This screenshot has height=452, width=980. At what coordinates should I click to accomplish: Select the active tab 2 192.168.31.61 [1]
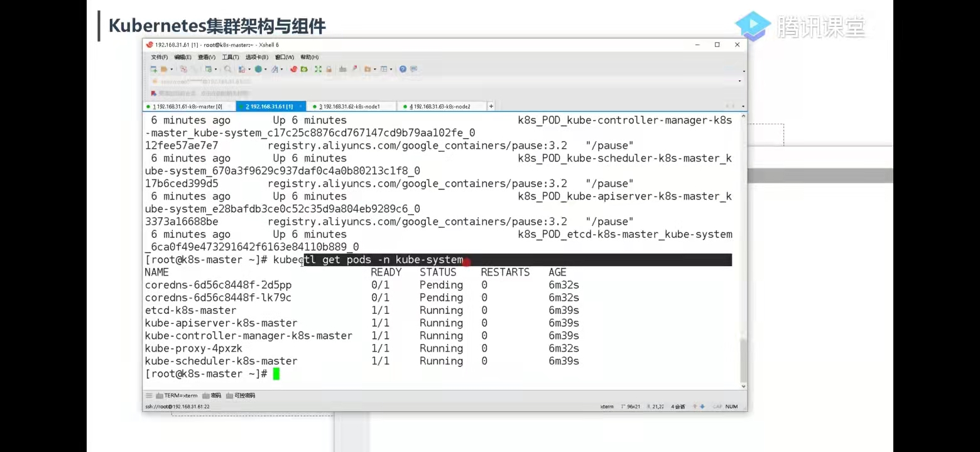(x=270, y=107)
